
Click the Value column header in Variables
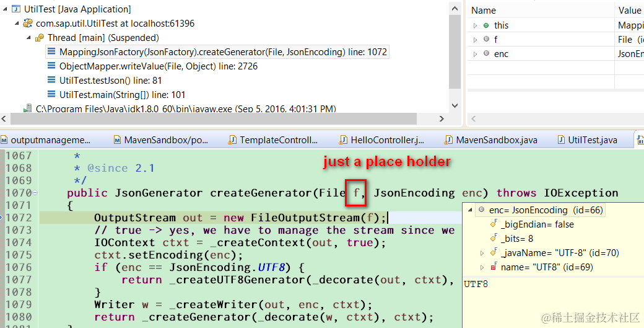point(630,11)
